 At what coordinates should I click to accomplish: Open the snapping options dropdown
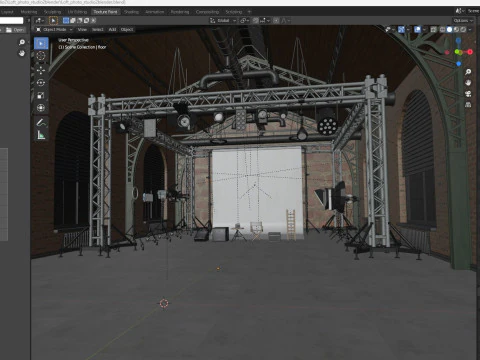(x=265, y=21)
